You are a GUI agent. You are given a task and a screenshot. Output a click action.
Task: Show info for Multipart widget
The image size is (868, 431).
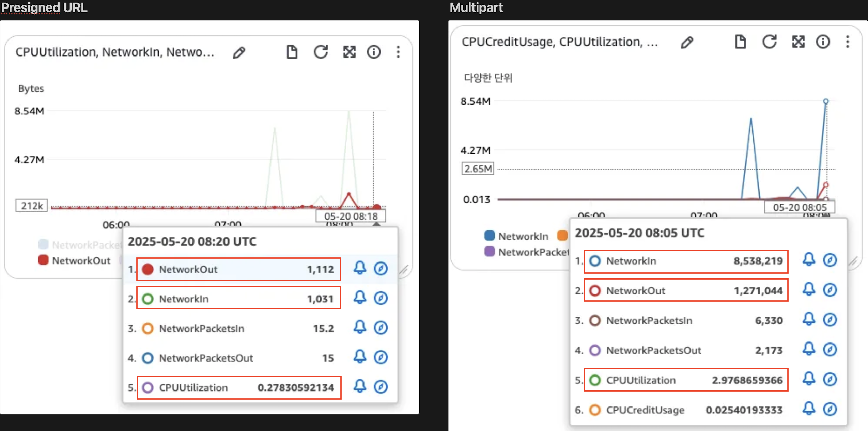pos(823,42)
